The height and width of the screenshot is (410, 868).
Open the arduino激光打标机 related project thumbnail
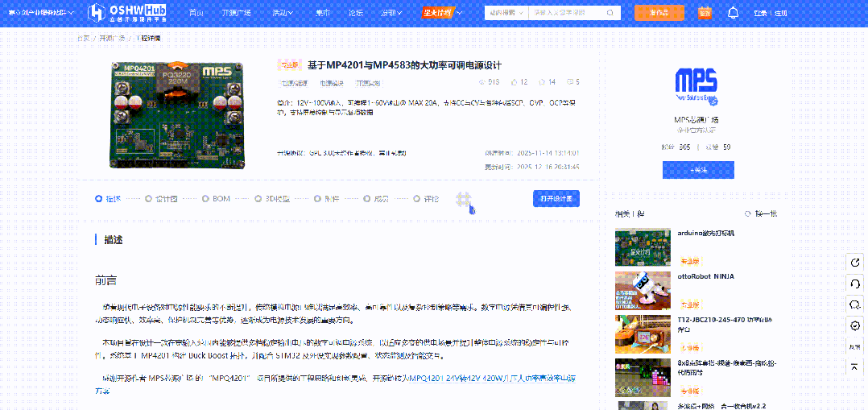643,246
